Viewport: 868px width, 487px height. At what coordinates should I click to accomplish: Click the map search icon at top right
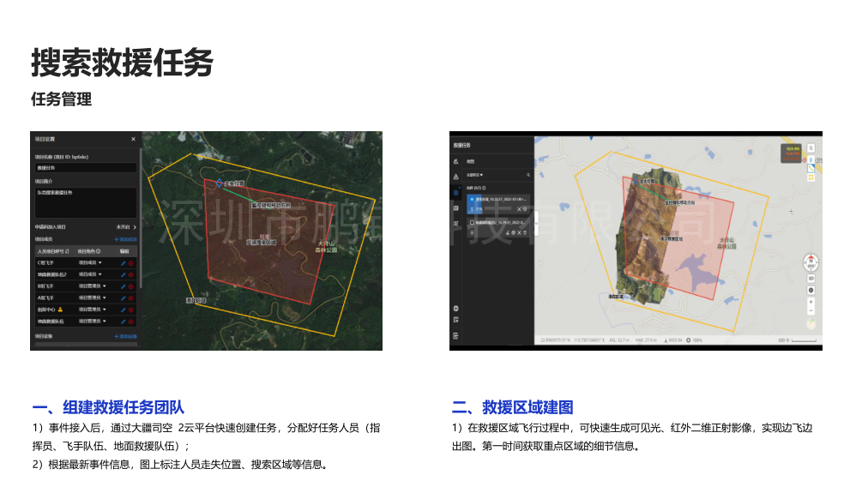[x=811, y=147]
